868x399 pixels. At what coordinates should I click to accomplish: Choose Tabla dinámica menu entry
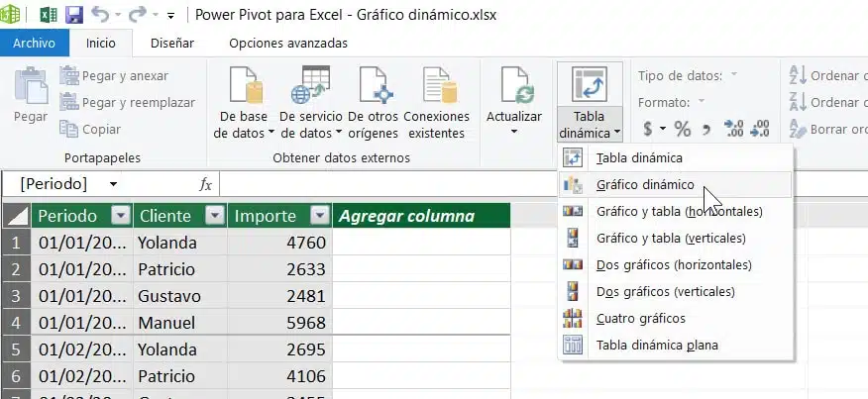pyautogui.click(x=676, y=157)
